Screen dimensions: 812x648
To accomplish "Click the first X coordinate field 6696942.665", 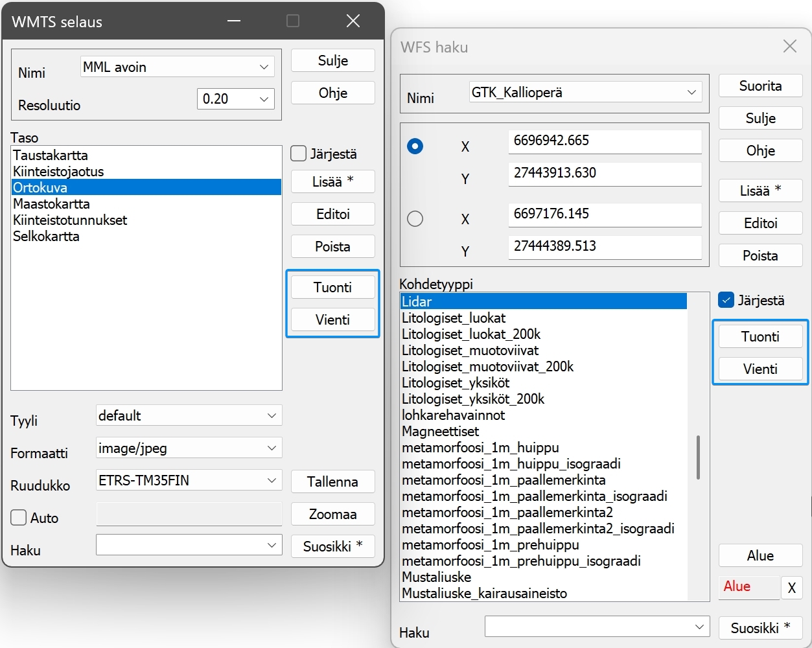I will click(605, 141).
